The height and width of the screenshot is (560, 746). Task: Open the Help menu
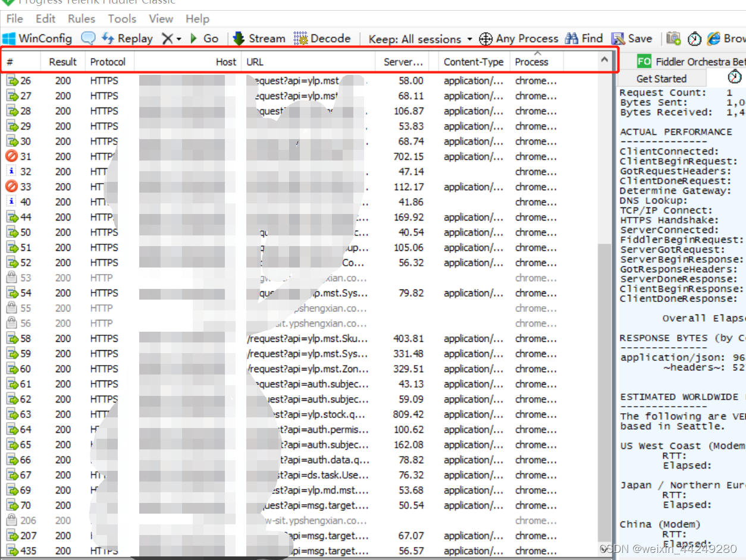[x=198, y=19]
